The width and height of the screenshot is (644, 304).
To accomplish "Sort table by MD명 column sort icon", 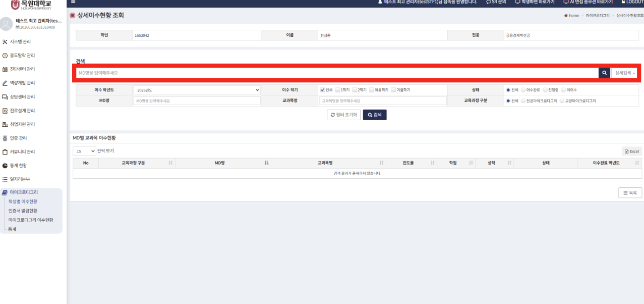I will (266, 163).
